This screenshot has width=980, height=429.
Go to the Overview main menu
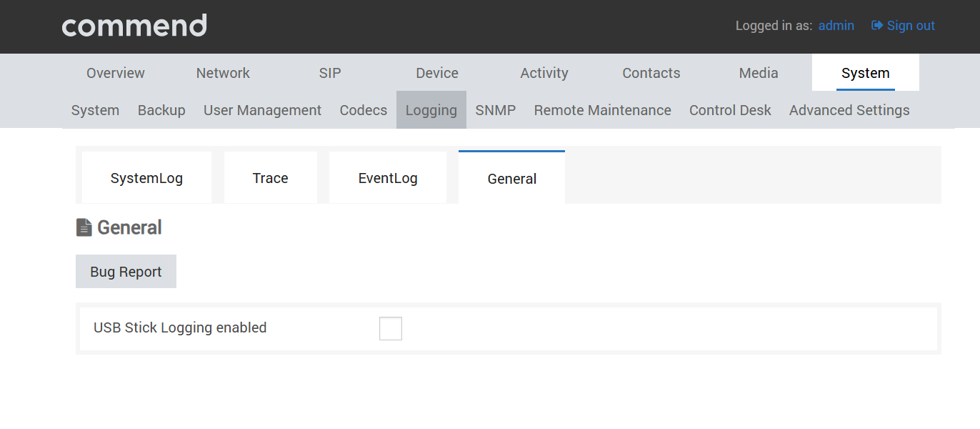116,73
